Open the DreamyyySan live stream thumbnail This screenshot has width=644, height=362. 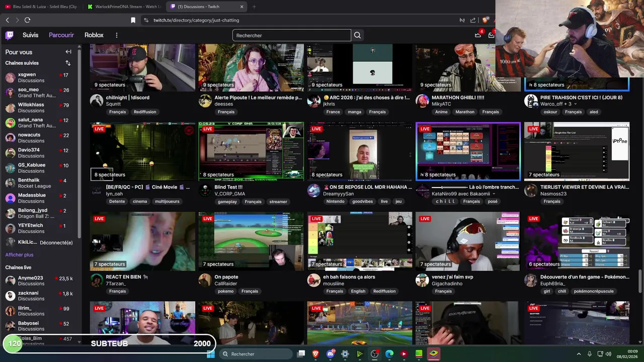tap(360, 151)
